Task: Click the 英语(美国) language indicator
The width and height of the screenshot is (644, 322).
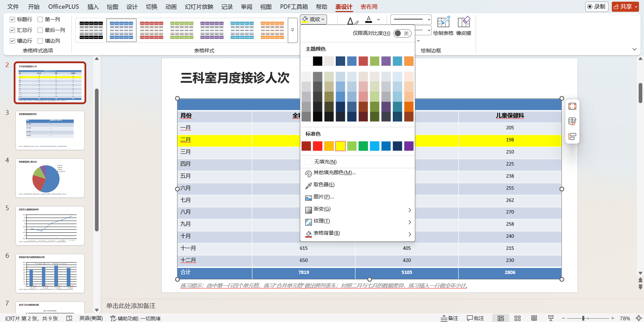Action: [91, 318]
